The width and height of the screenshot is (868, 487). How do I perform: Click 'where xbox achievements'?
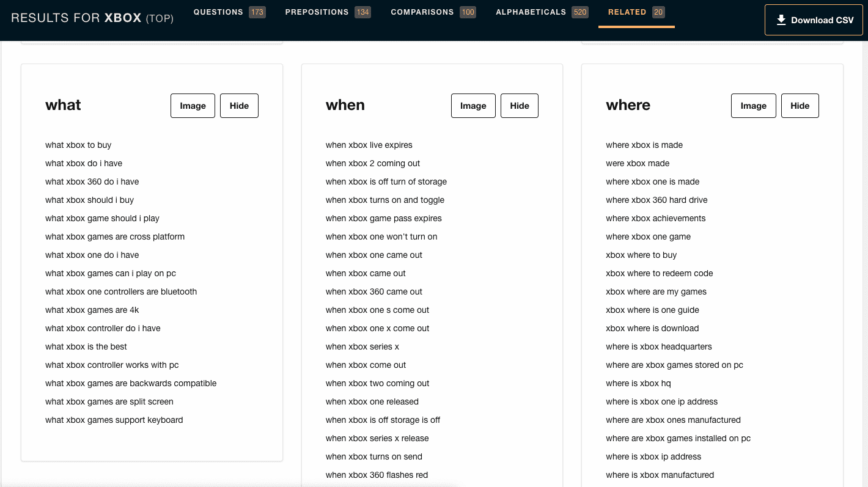click(656, 218)
